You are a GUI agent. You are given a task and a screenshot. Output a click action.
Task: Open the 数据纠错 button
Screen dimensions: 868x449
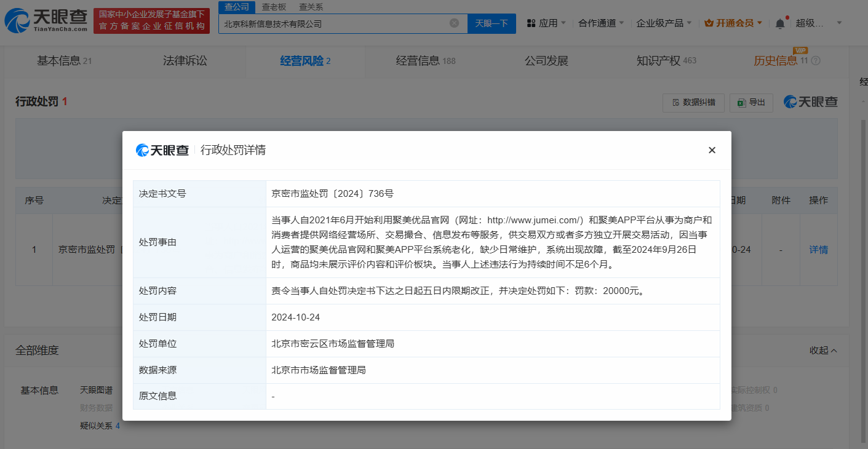(693, 103)
